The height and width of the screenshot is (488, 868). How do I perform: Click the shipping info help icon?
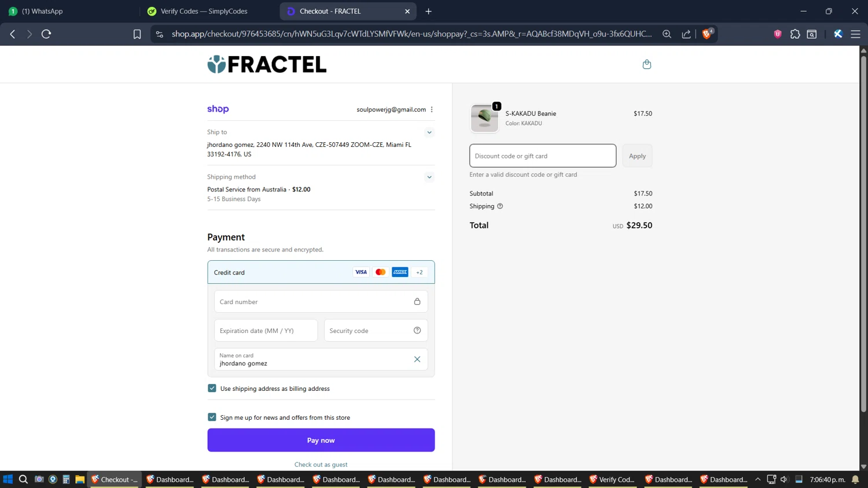(500, 206)
